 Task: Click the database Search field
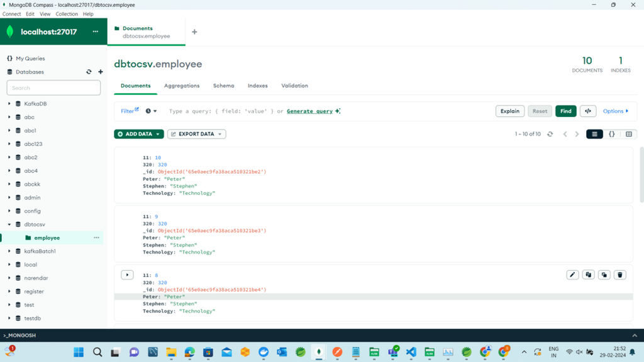coord(53,88)
